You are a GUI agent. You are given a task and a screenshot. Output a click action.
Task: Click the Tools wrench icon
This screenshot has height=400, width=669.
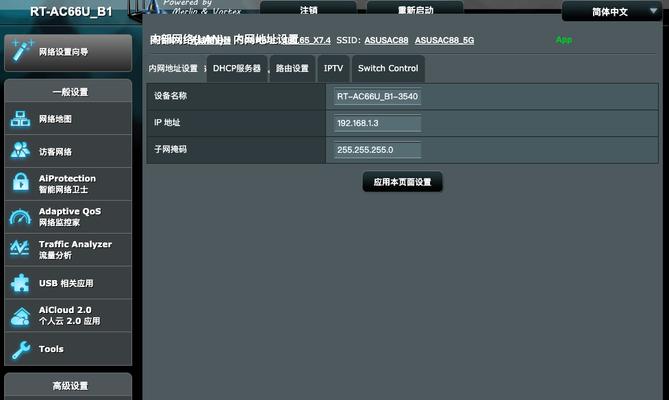click(x=20, y=349)
